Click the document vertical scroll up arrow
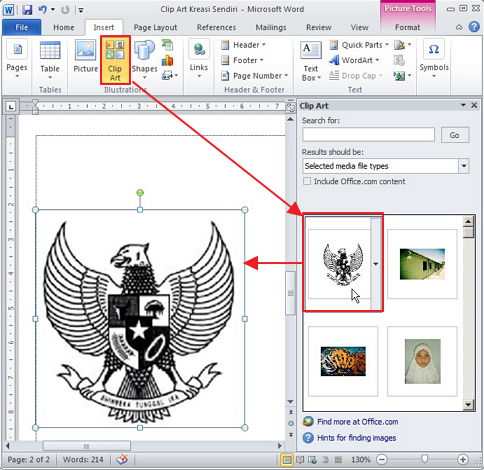This screenshot has height=470, width=484. (x=291, y=119)
